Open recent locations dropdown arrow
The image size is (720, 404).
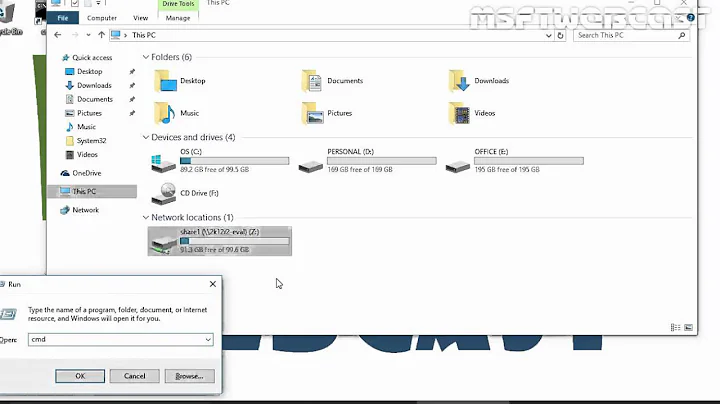click(88, 35)
